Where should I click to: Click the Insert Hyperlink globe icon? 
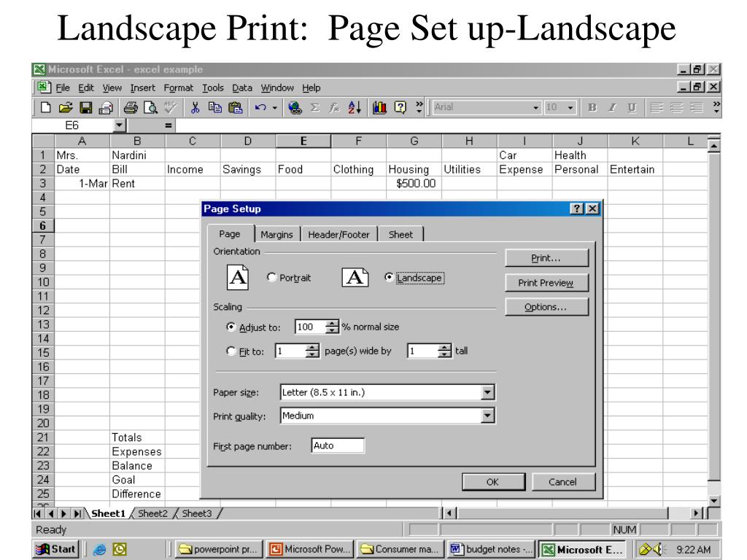point(295,108)
